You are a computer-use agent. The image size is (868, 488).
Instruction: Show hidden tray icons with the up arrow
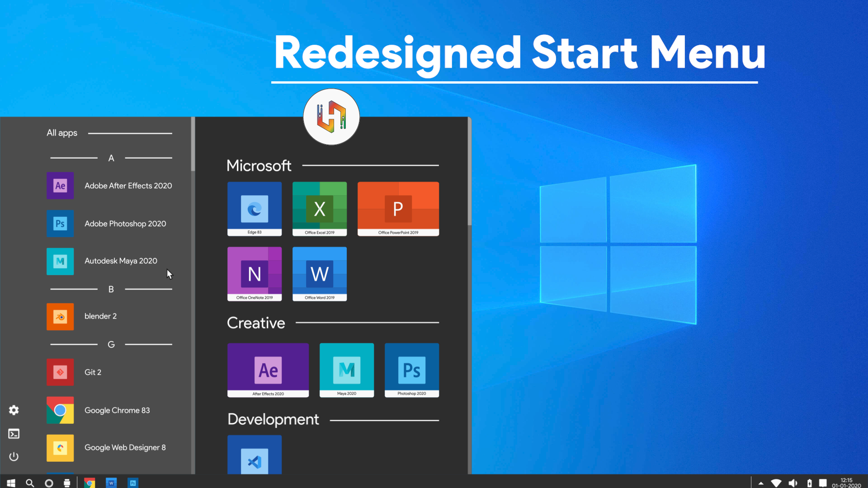click(761, 483)
